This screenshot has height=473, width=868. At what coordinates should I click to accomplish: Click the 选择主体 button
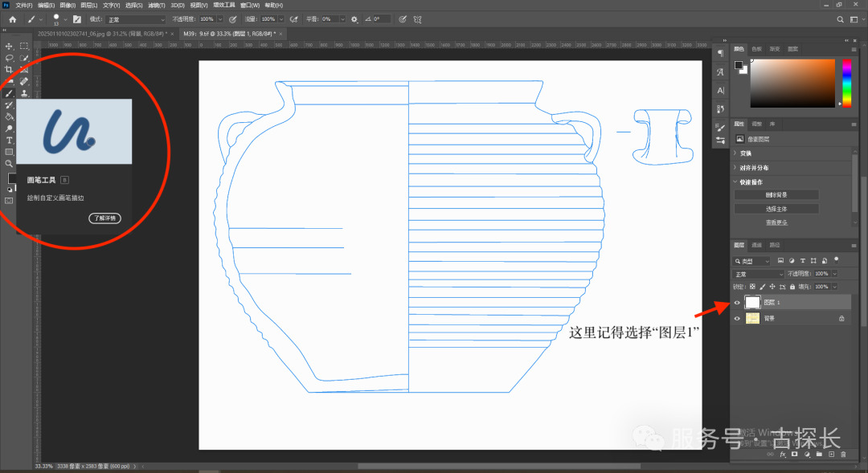pyautogui.click(x=776, y=209)
